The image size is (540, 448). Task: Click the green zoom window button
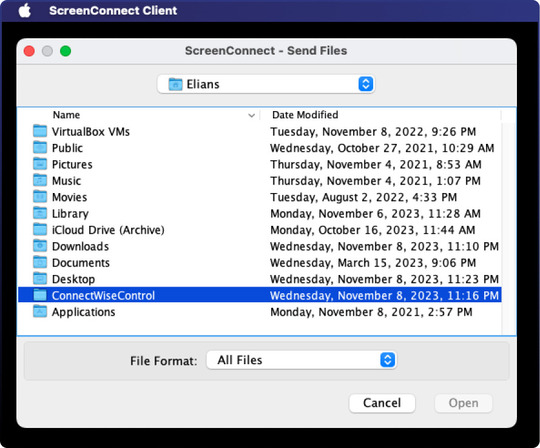65,51
